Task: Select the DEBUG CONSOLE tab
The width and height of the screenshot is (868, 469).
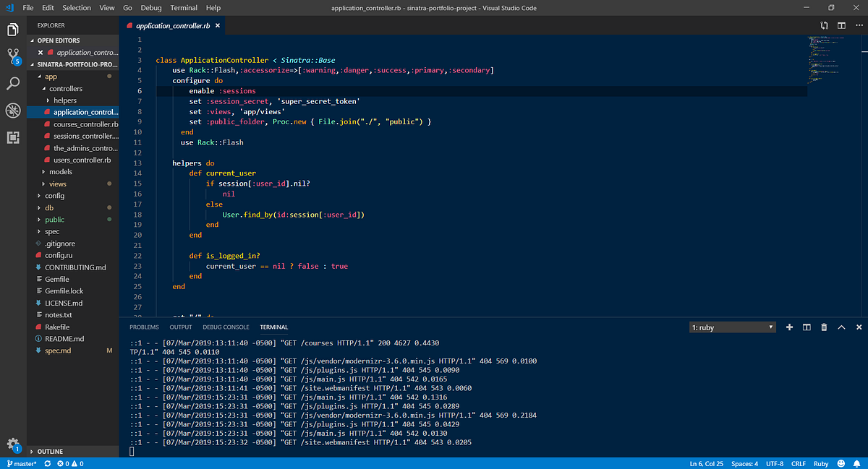Action: tap(226, 327)
